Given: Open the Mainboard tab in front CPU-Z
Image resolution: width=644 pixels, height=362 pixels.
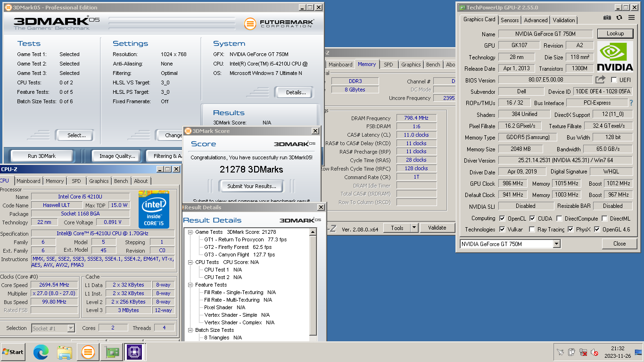Looking at the screenshot, I should [x=28, y=181].
